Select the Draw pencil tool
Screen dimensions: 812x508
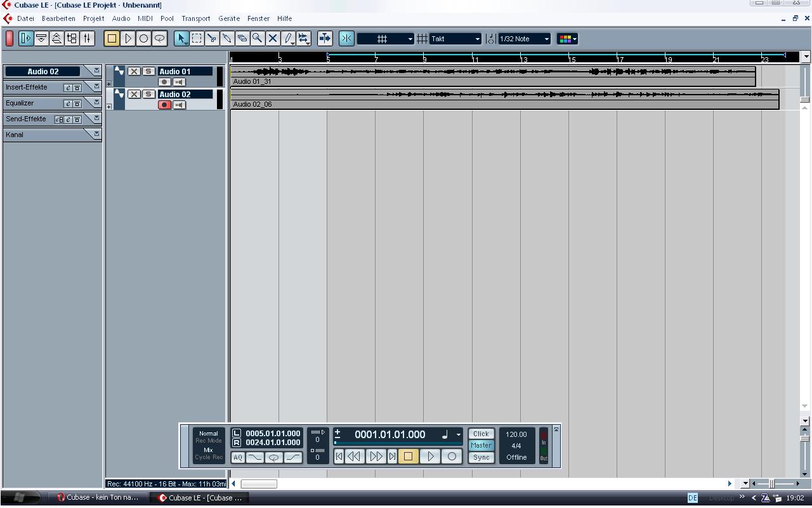click(x=289, y=39)
